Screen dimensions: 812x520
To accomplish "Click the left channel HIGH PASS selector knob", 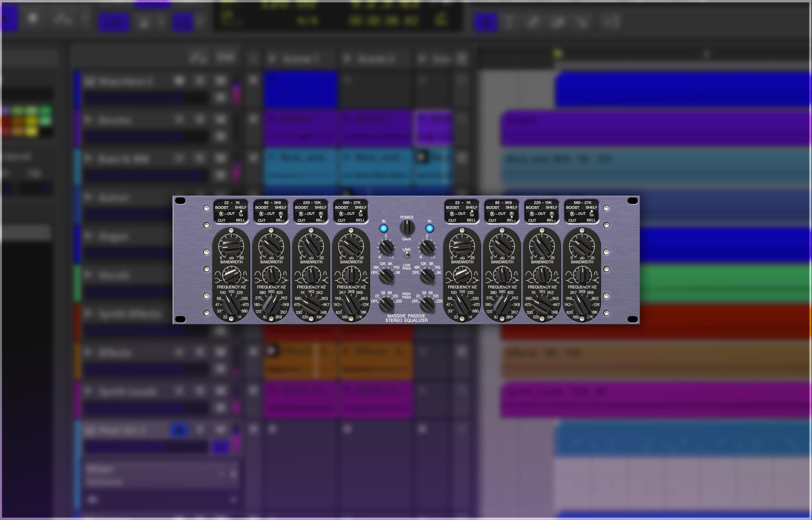I will (386, 304).
